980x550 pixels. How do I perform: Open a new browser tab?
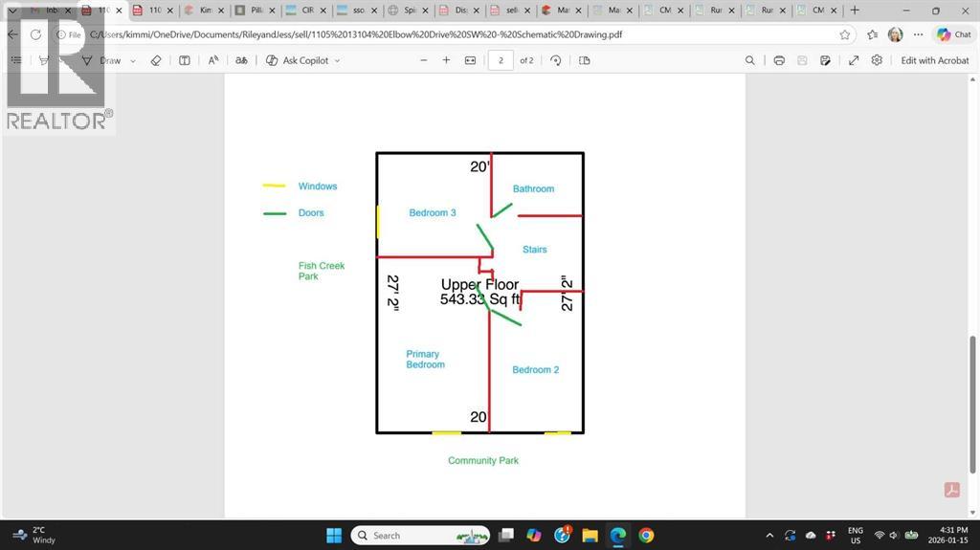point(855,11)
